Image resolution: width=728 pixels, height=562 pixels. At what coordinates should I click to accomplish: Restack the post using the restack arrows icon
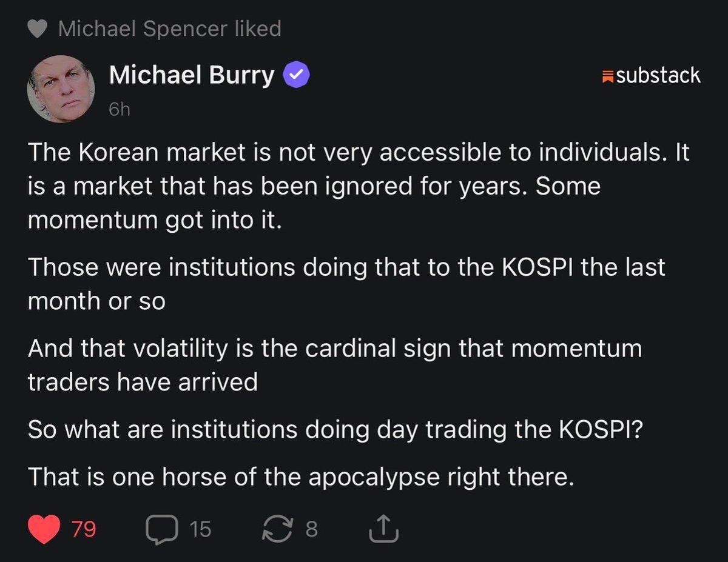coord(279,528)
